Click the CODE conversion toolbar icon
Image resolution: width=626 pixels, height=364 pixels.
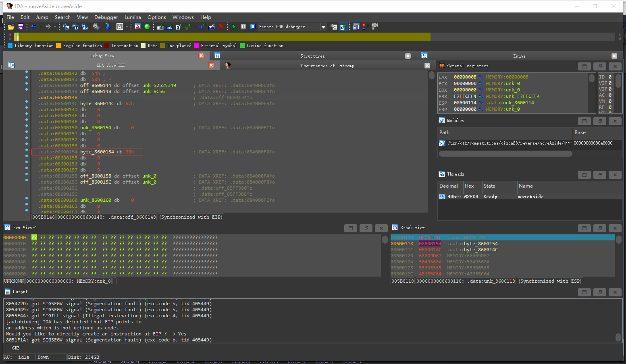point(160,27)
